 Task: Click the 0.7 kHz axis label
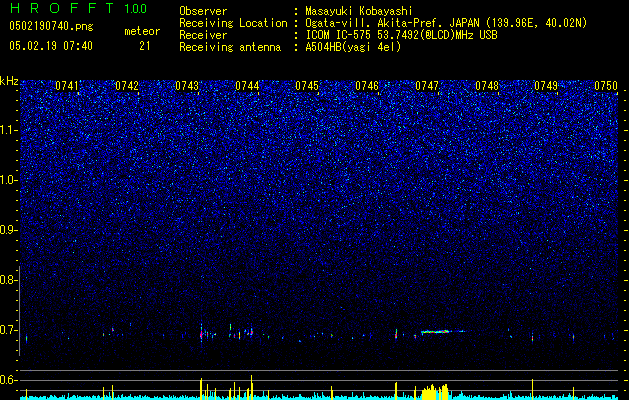pyautogui.click(x=8, y=330)
